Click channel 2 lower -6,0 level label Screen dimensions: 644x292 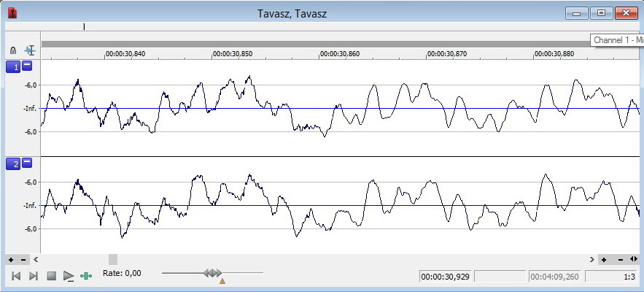31,229
